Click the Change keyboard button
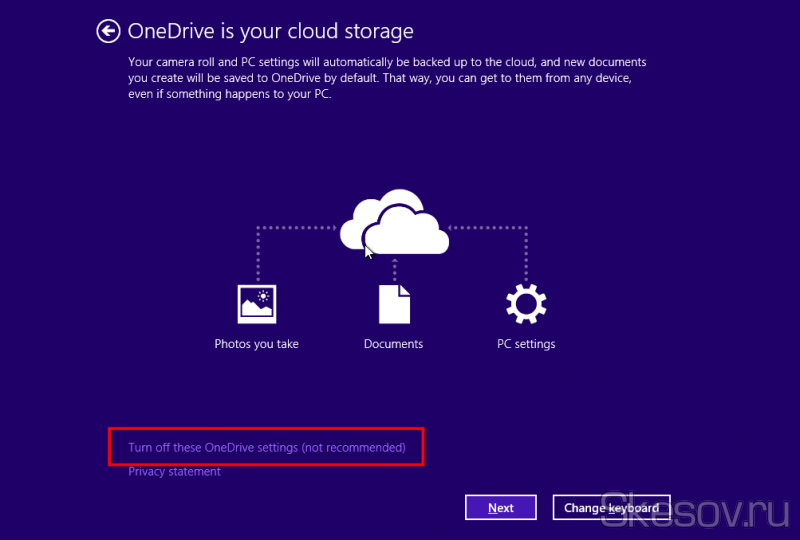 click(x=611, y=508)
